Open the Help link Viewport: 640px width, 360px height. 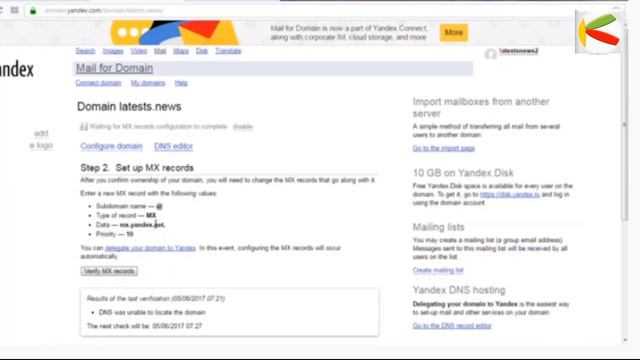[x=181, y=83]
